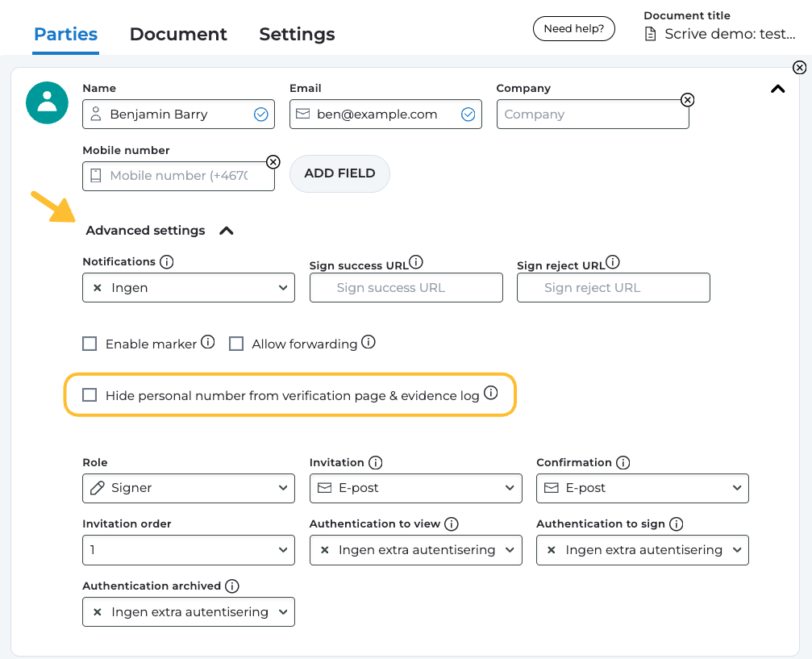Open the Confirmation dropdown showing E-post
812x659 pixels.
(x=643, y=488)
